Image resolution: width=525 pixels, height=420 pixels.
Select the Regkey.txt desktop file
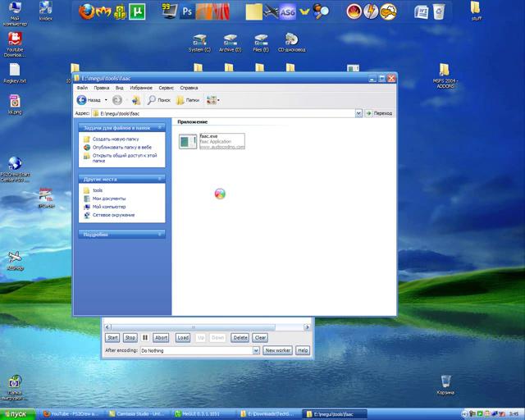[15, 73]
